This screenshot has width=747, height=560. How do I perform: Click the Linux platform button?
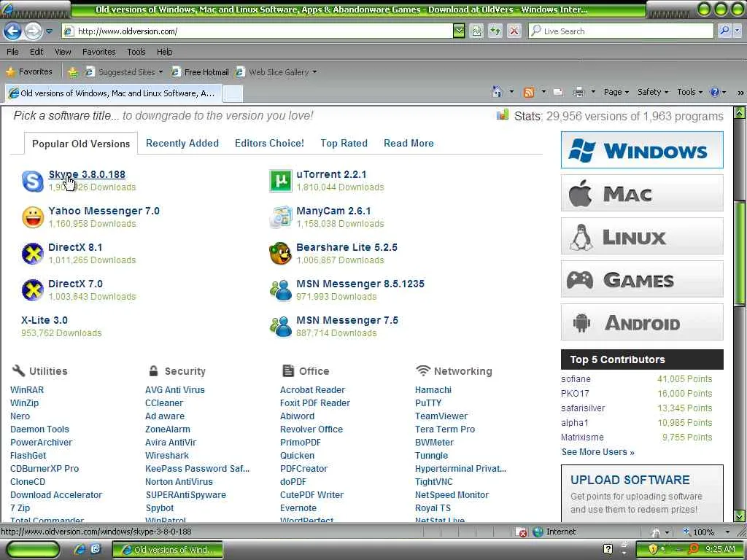coord(642,236)
